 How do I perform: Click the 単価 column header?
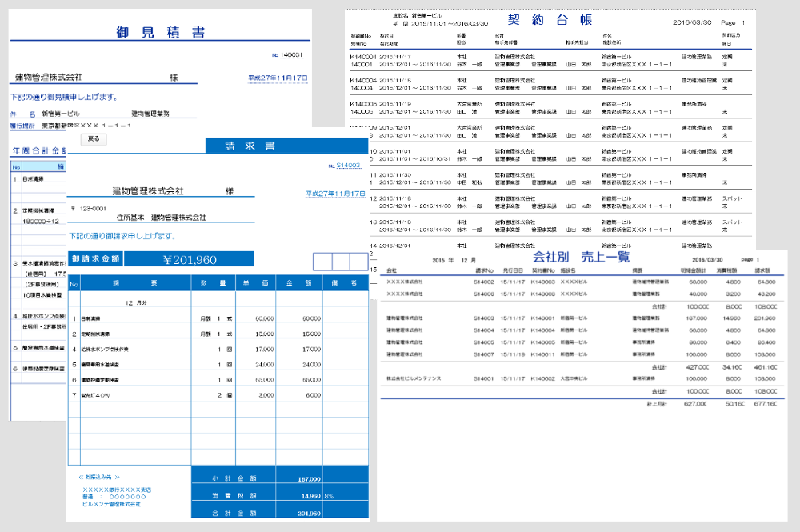(256, 282)
